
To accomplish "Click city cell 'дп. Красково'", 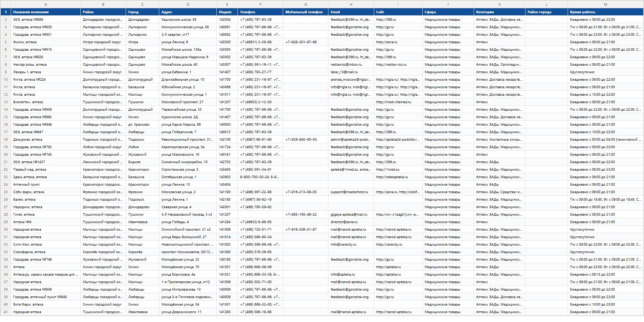I will (x=142, y=125).
